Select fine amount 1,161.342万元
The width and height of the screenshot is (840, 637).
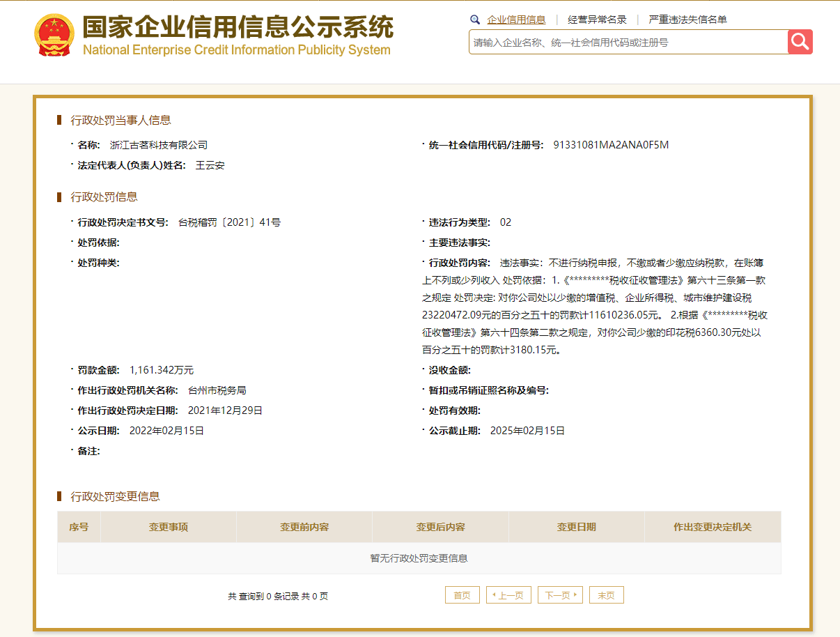[x=162, y=370]
